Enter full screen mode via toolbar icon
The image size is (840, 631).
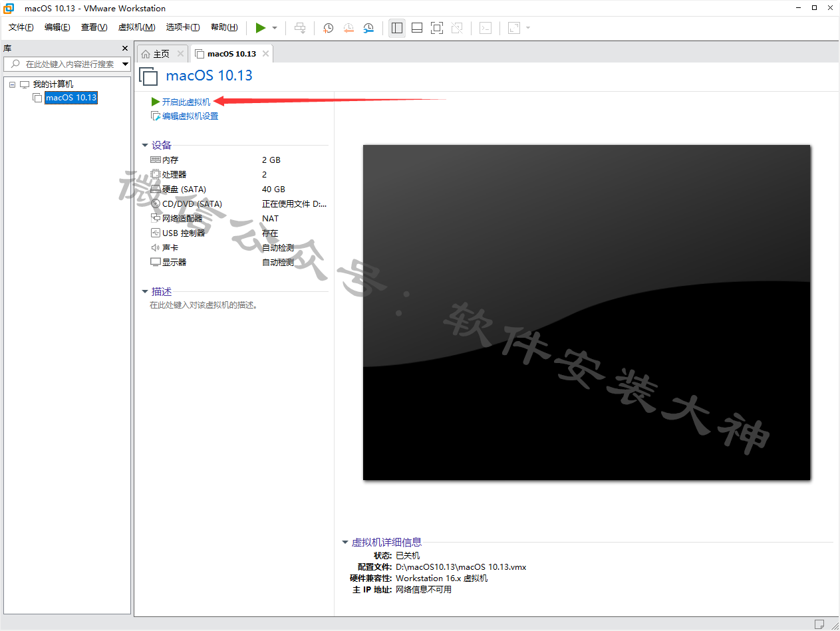pos(437,28)
